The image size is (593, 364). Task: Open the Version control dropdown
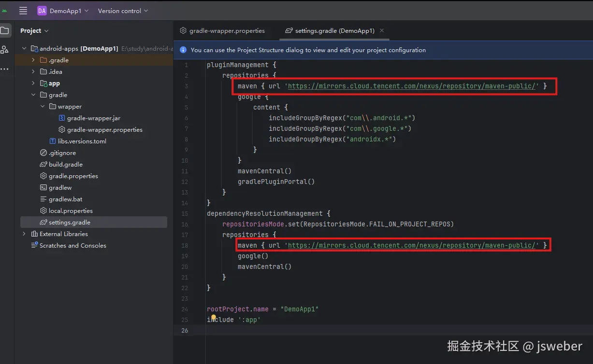tap(123, 11)
